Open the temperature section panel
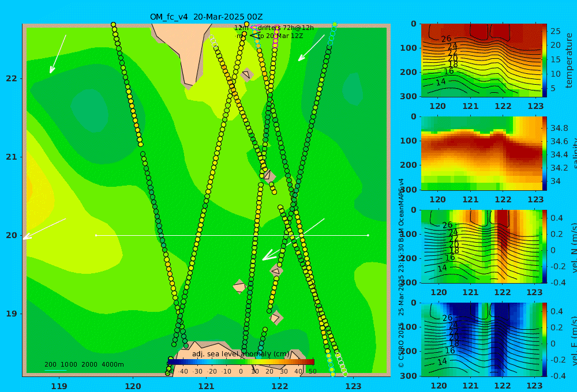577x392 pixels. click(x=481, y=61)
